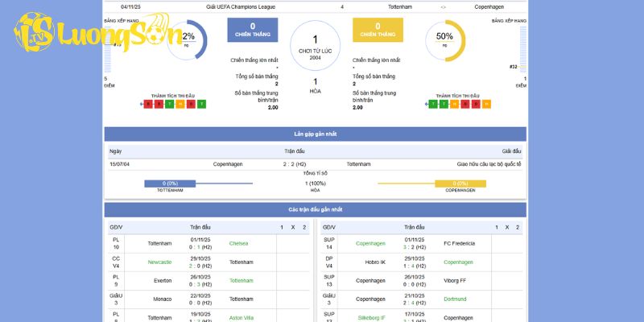
Task: Click the '<>' swap symbol between teams
Action: pyautogui.click(x=443, y=6)
